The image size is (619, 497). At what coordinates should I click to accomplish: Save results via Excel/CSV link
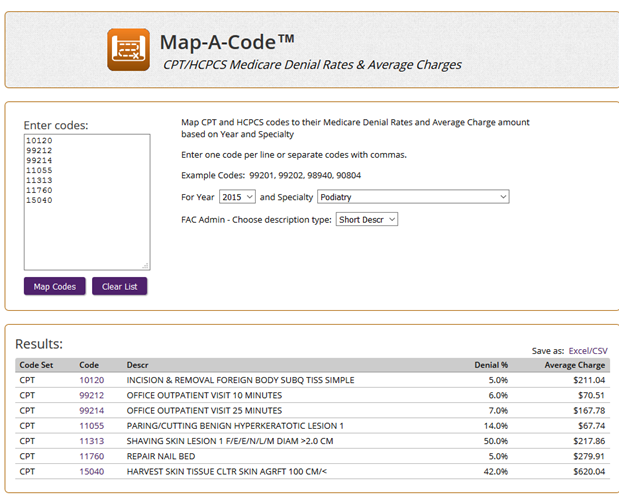click(588, 351)
